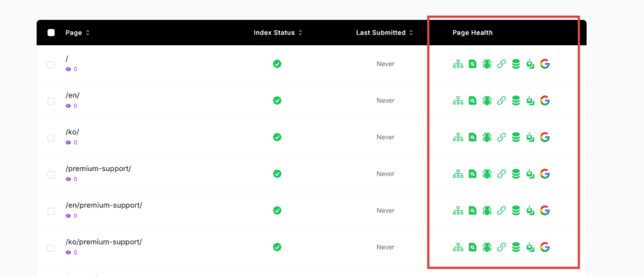
Task: Click 'Never' in the /ko/premium-support/ row
Action: click(386, 247)
